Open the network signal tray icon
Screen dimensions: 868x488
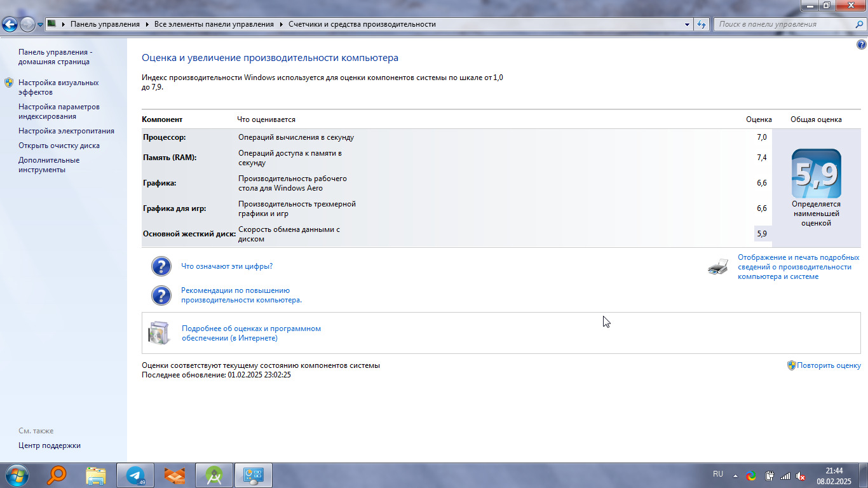click(x=785, y=476)
